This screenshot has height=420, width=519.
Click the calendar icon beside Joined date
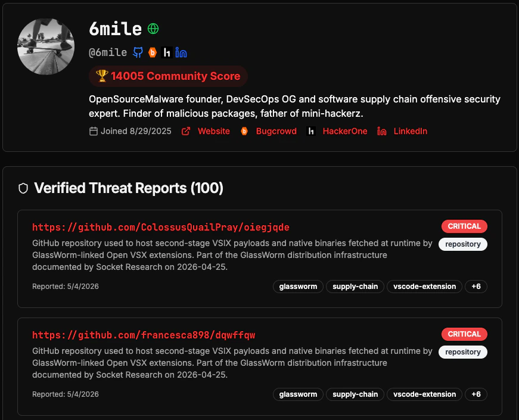(x=94, y=132)
